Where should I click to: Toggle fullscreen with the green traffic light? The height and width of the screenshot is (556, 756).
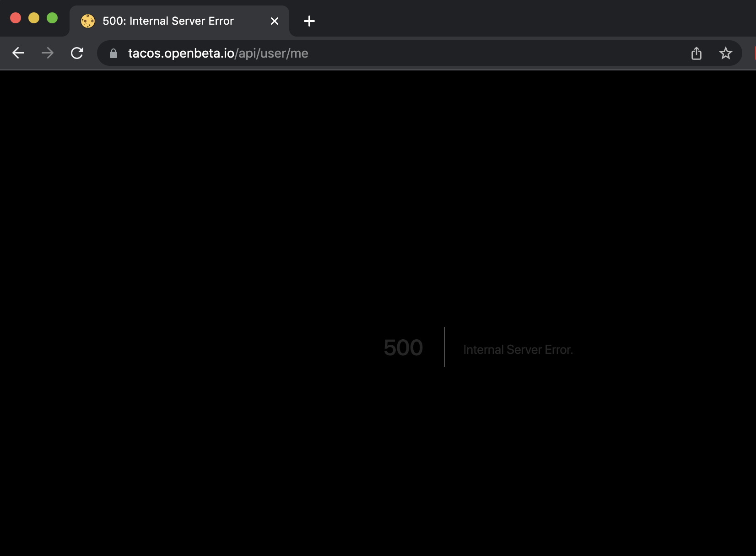coord(53,18)
